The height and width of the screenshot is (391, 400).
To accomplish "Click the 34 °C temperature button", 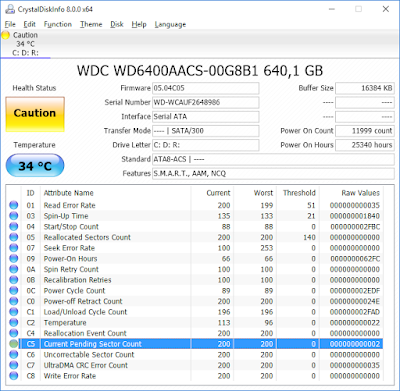I will [x=35, y=165].
